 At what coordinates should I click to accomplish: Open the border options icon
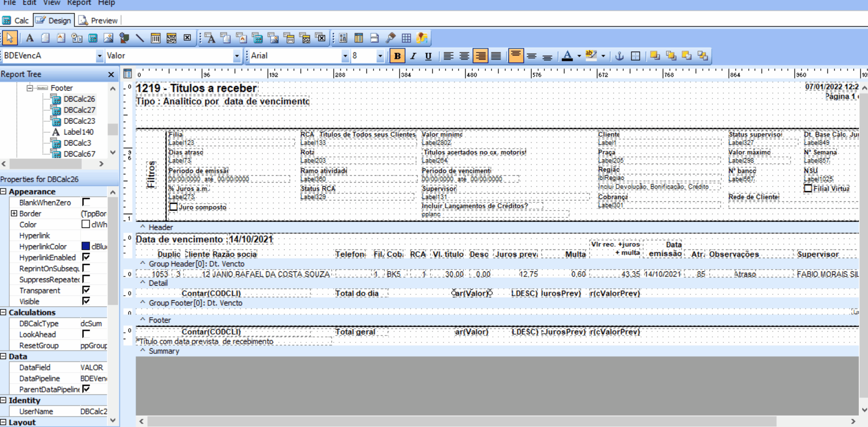(635, 56)
